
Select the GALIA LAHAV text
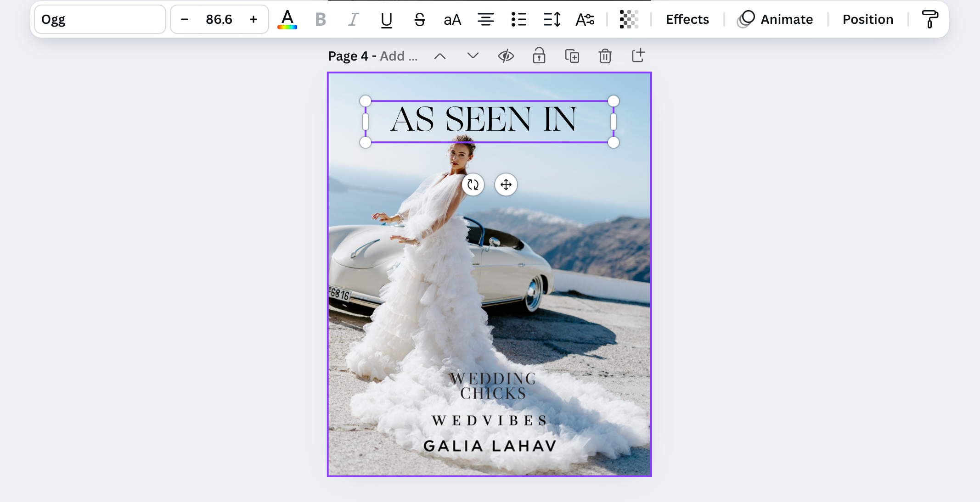click(x=490, y=446)
